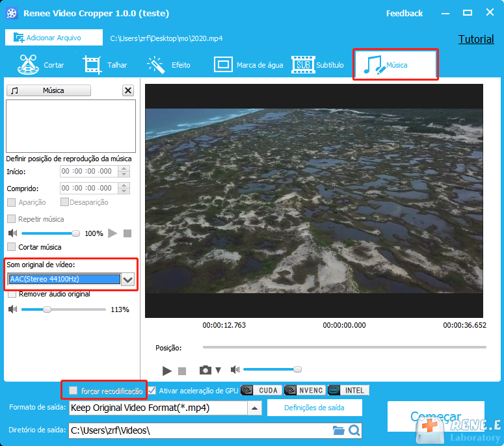Browse the output folder with the folder icon

click(338, 430)
